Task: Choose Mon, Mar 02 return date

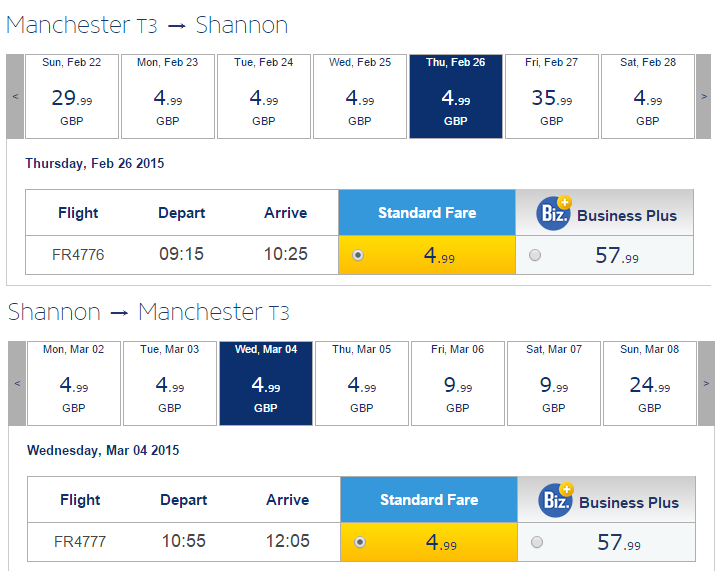Action: [x=74, y=383]
